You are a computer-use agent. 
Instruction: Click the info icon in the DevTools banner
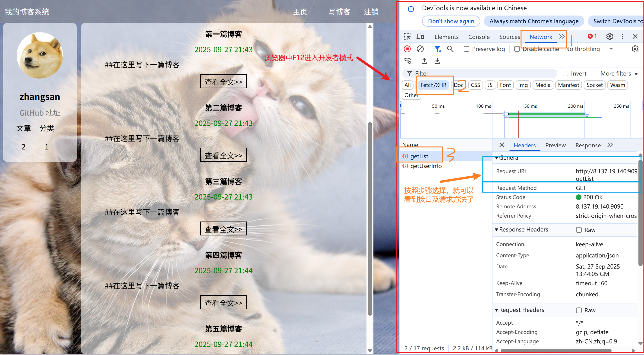[x=411, y=9]
